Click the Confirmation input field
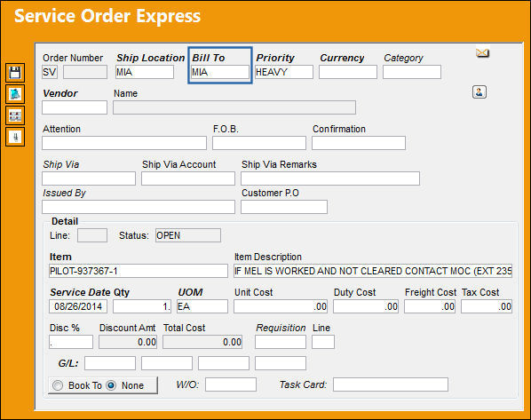Image resolution: width=531 pixels, height=420 pixels. (x=359, y=143)
